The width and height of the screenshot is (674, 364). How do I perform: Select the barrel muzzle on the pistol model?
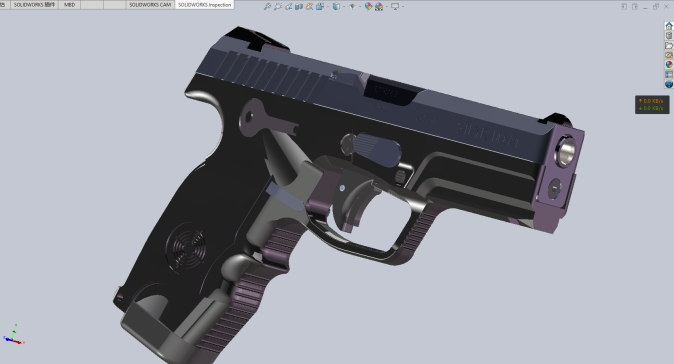[x=565, y=151]
